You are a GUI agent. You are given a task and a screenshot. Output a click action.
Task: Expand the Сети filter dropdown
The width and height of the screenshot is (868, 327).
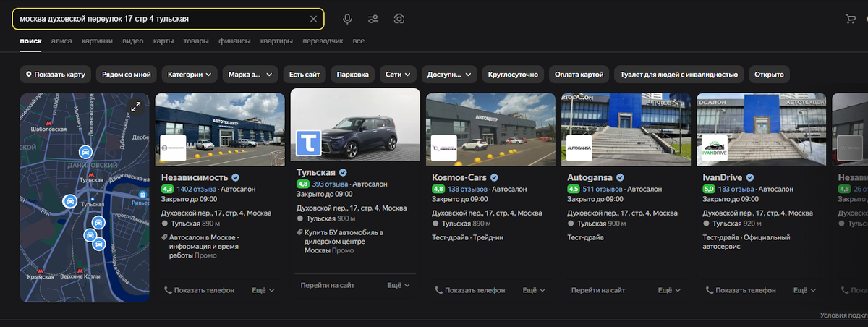[399, 74]
